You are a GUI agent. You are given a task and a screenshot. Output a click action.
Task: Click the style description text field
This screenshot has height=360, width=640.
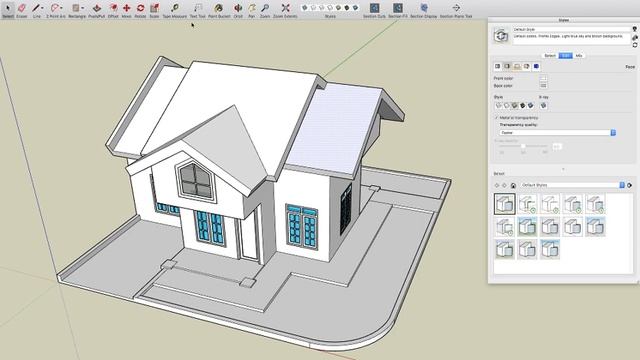[571, 38]
